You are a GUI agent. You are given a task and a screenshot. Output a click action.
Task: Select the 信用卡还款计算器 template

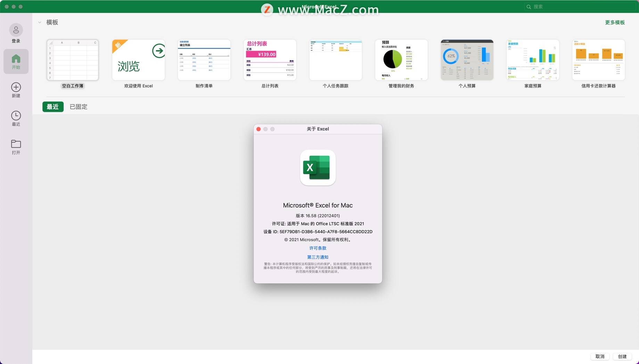(598, 60)
